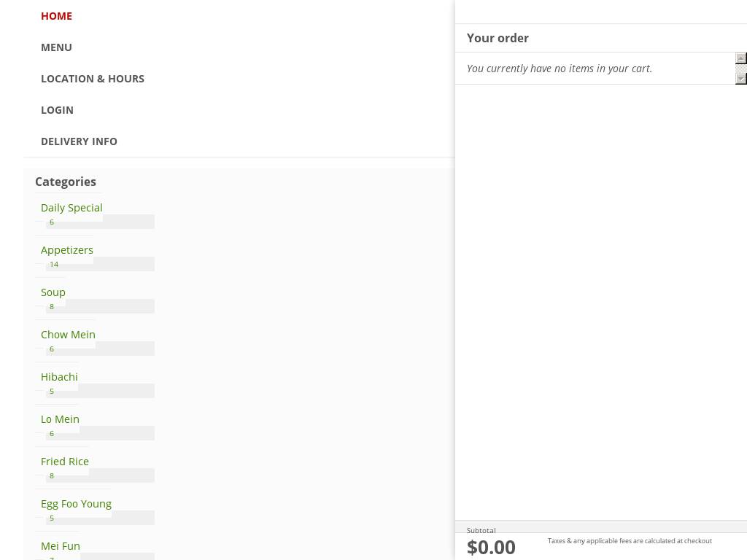Open the HOME navigation link
Image resolution: width=747 pixels, height=560 pixels.
click(x=56, y=16)
